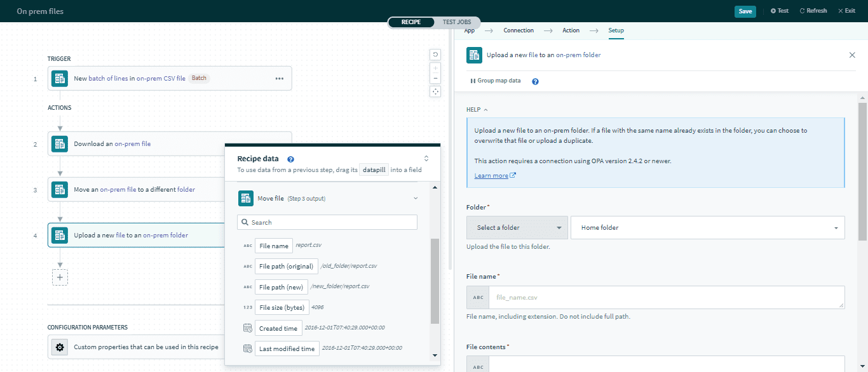The image size is (868, 372).
Task: Zoom in on the recipe canvas
Action: pyautogui.click(x=435, y=67)
